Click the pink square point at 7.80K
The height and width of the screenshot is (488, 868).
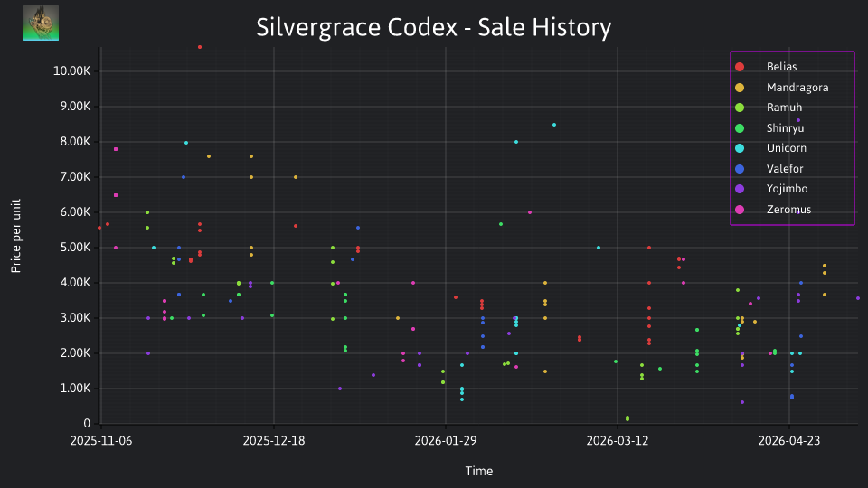coord(116,149)
